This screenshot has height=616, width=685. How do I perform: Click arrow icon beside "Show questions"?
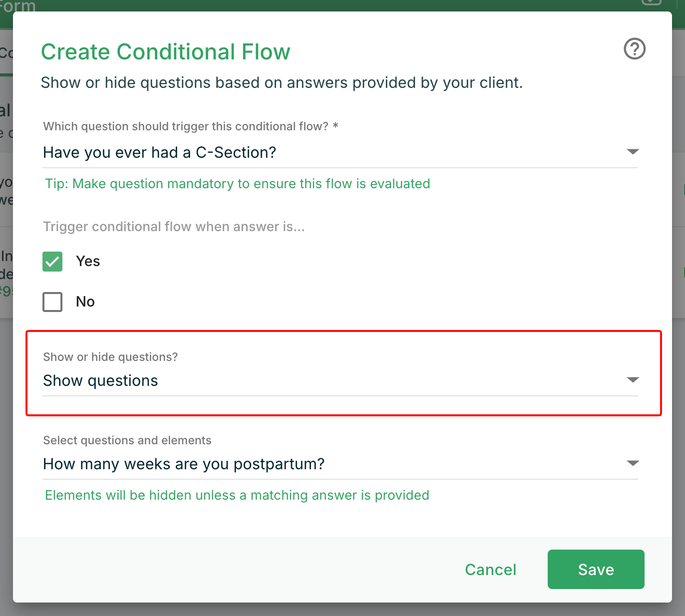tap(633, 380)
